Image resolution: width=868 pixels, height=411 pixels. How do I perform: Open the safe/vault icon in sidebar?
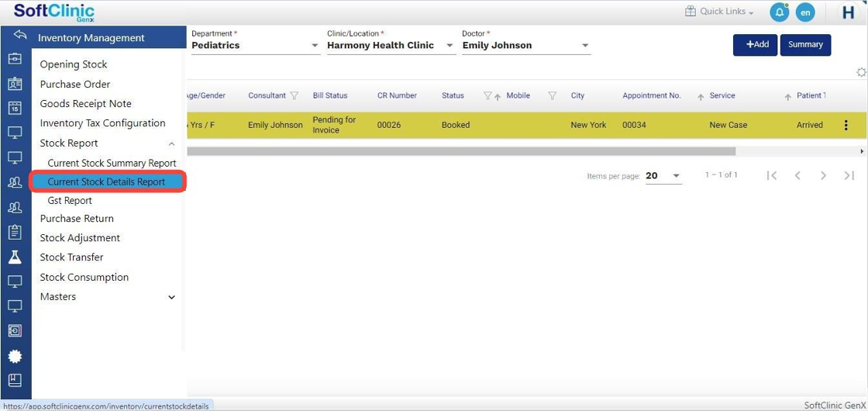(15, 330)
